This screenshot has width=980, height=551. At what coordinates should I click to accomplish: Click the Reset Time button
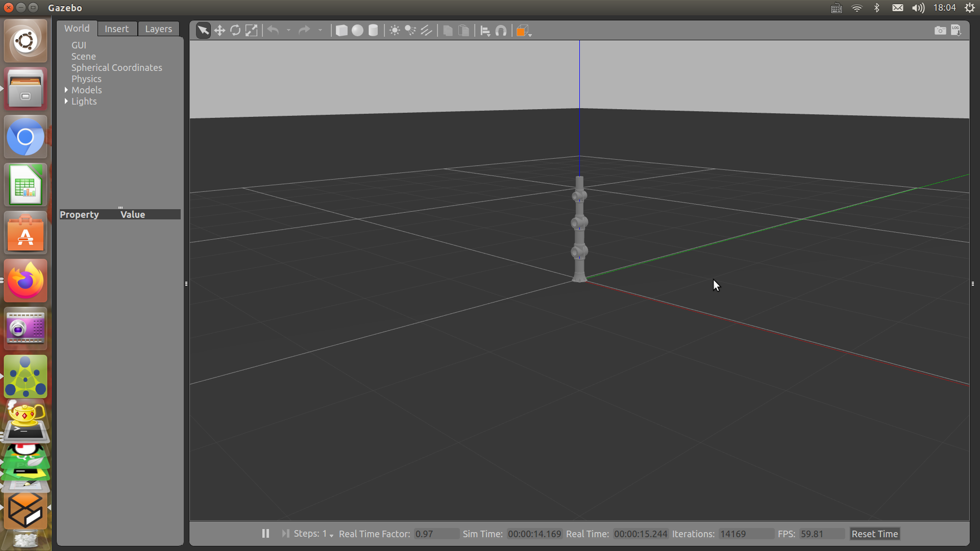coord(874,534)
